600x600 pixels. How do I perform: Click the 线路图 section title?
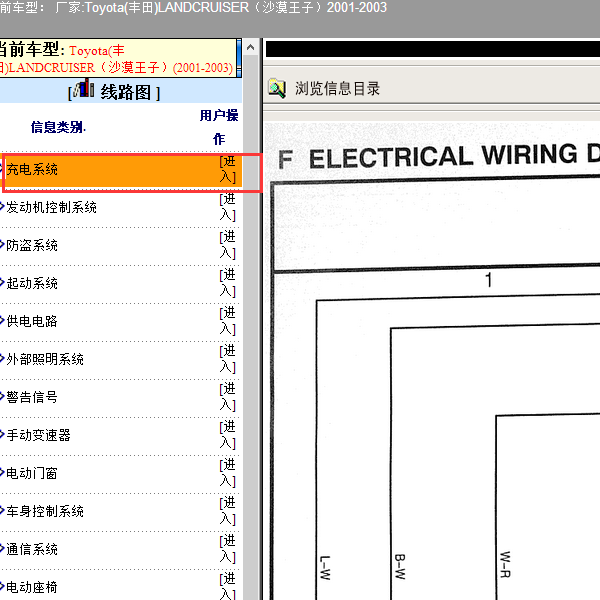tap(126, 92)
